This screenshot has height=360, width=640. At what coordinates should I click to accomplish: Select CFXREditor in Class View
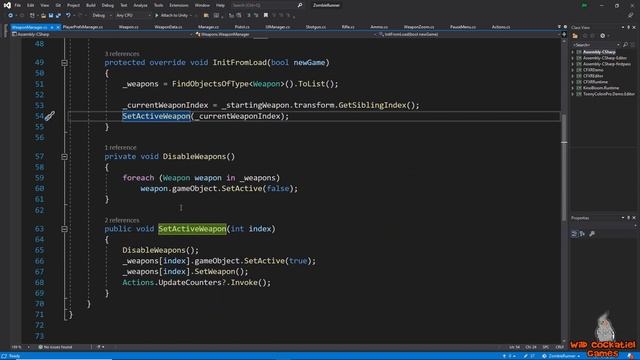[593, 76]
